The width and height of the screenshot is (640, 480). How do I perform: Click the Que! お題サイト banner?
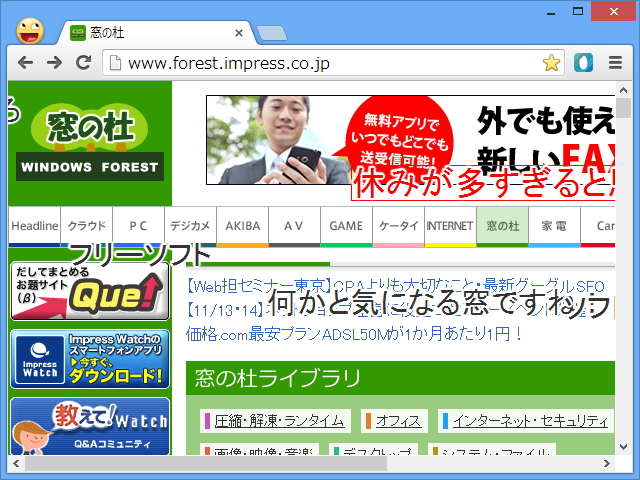pyautogui.click(x=90, y=291)
